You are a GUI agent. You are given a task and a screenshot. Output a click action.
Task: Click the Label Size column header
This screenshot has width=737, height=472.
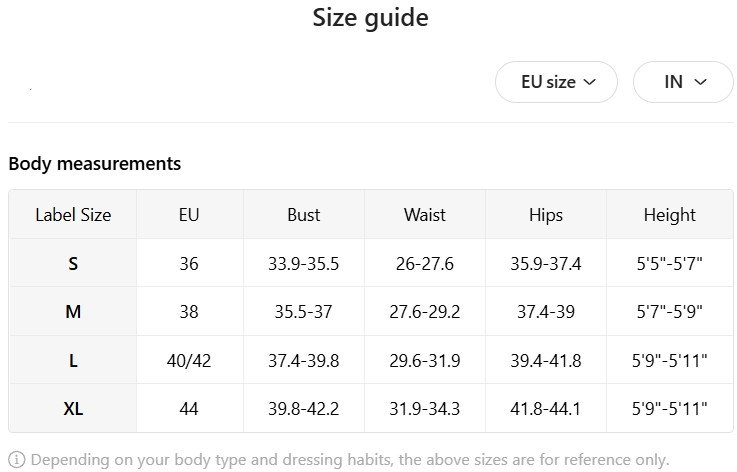click(73, 215)
